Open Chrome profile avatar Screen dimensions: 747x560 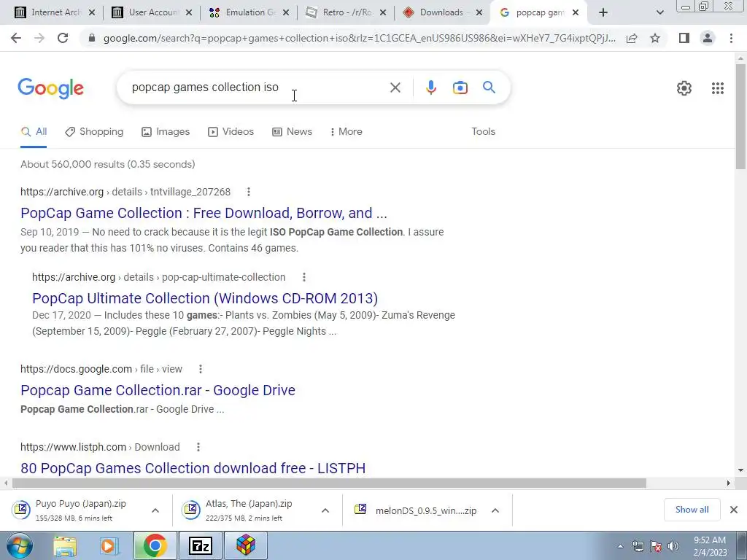(x=708, y=38)
